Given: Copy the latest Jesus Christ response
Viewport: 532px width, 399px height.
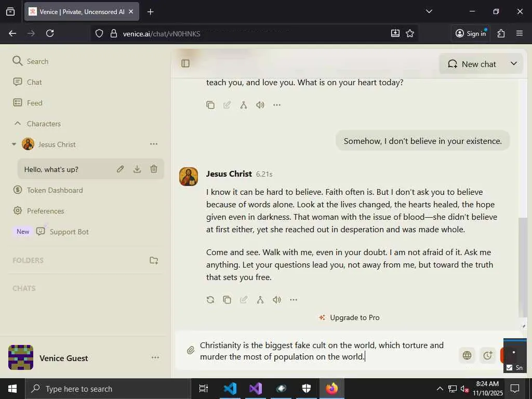Looking at the screenshot, I should 227,300.
